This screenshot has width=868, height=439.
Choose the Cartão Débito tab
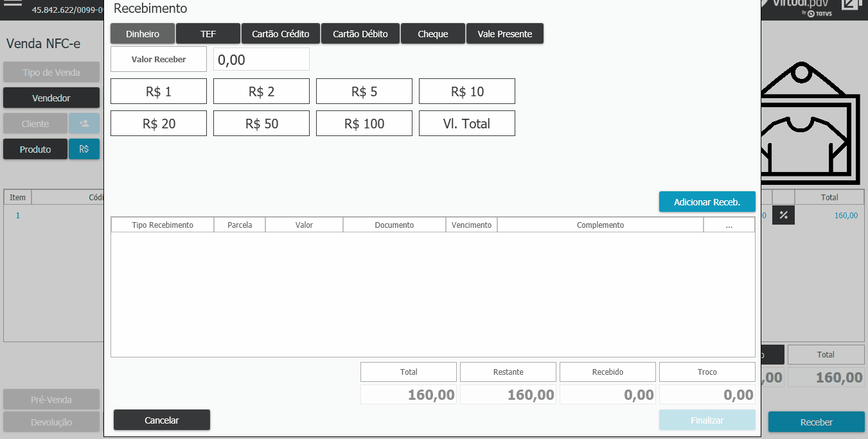tap(360, 34)
